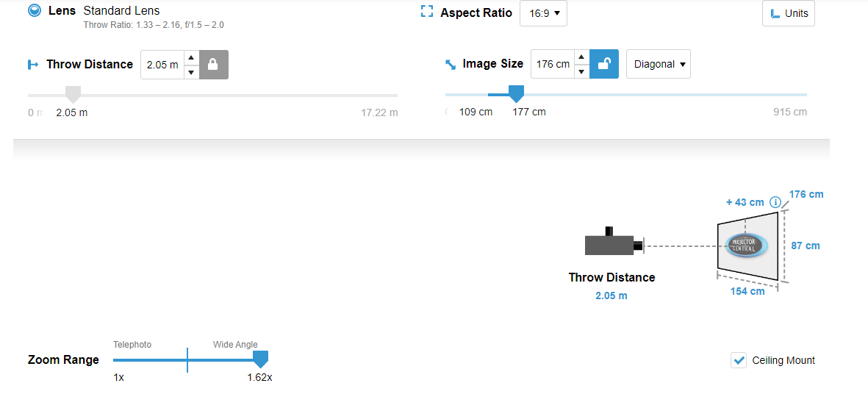Toggle the Image Size unlock button
The image size is (868, 394).
604,64
